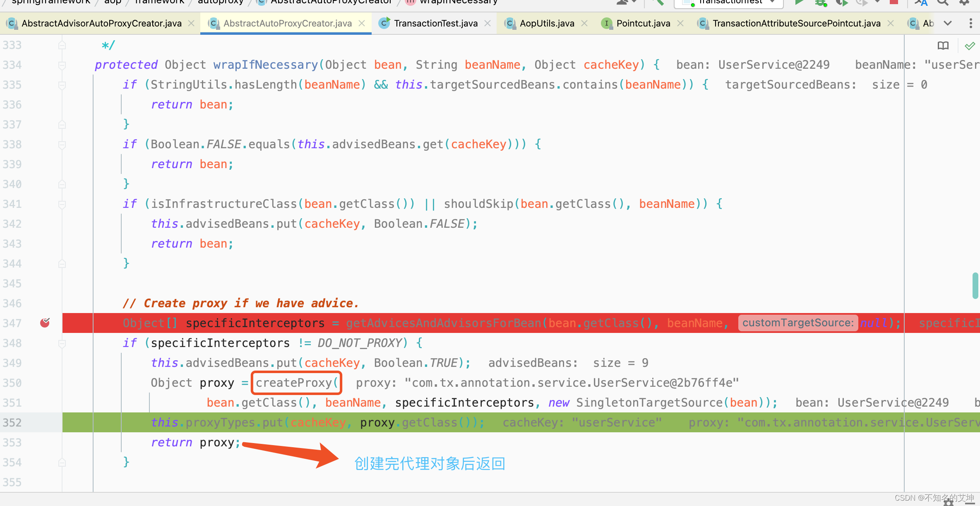Click the class icon on TransactionAttributeSourcePointcut.java tab
The width and height of the screenshot is (980, 506).
pyautogui.click(x=703, y=23)
